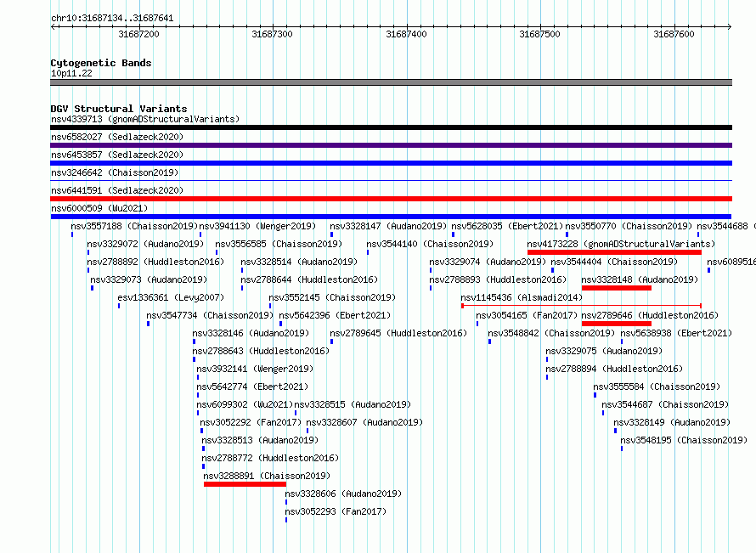Click the gray 10p11.22 cytogenetic band
Viewport: 756px width, 553px height.
coord(391,82)
